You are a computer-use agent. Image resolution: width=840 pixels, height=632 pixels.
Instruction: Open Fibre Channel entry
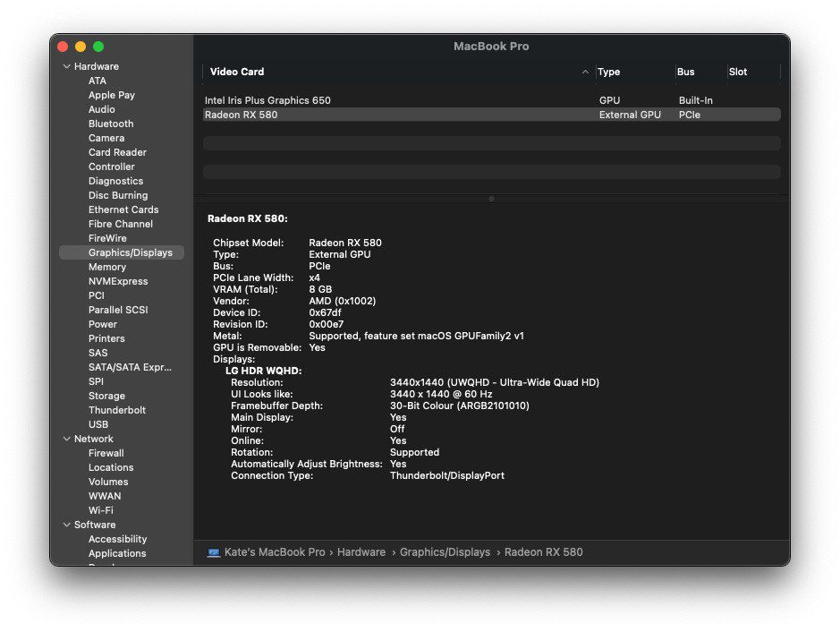(121, 224)
